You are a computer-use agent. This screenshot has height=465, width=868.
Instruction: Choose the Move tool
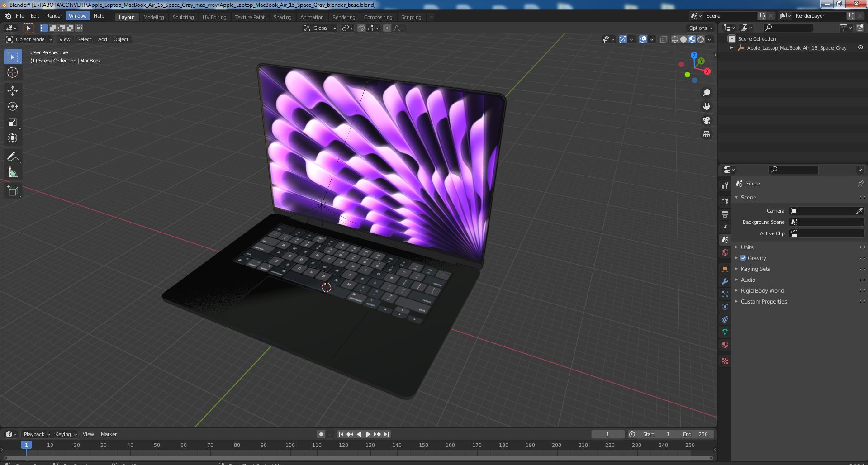pos(13,91)
